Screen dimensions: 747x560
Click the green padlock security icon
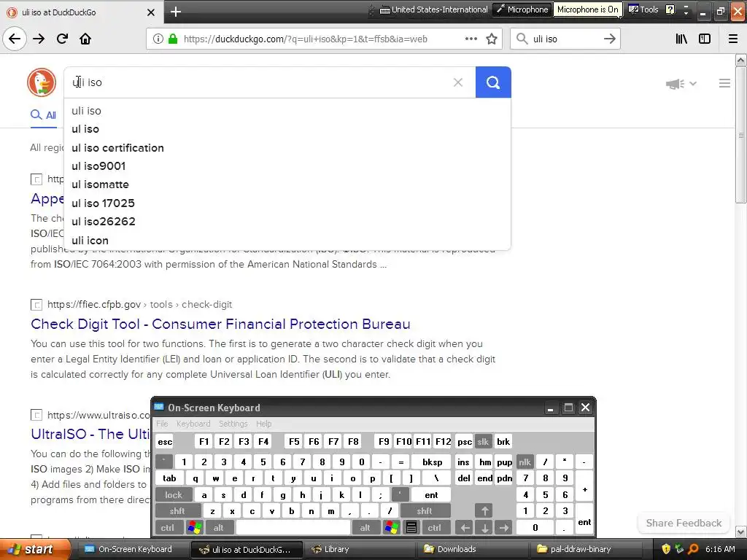pyautogui.click(x=173, y=39)
